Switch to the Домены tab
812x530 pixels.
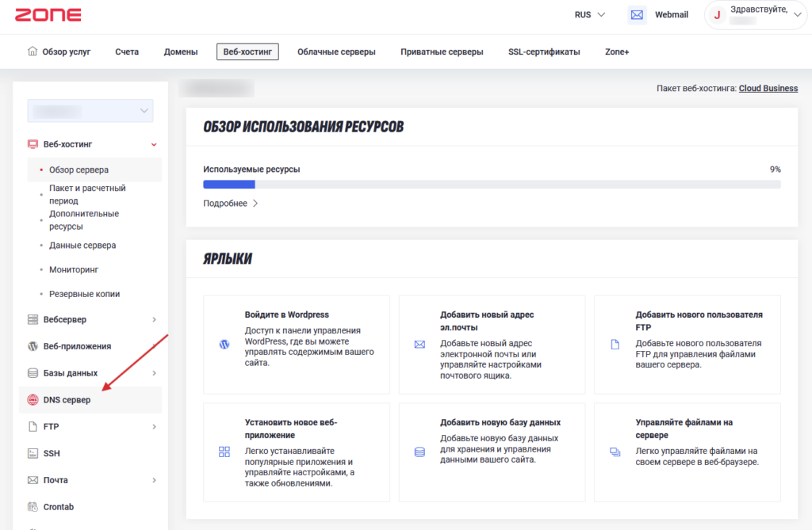pos(181,51)
